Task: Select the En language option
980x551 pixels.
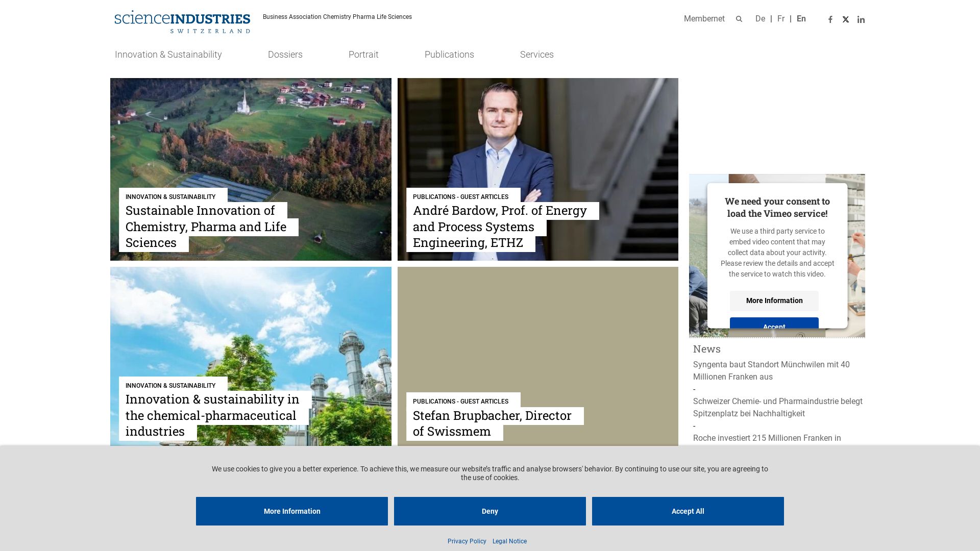Action: (x=801, y=19)
